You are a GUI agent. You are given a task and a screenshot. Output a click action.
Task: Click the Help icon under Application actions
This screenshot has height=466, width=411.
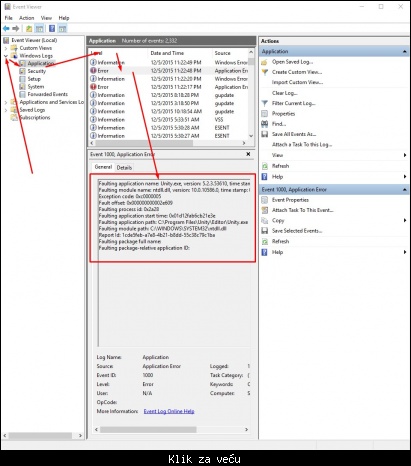[x=265, y=177]
